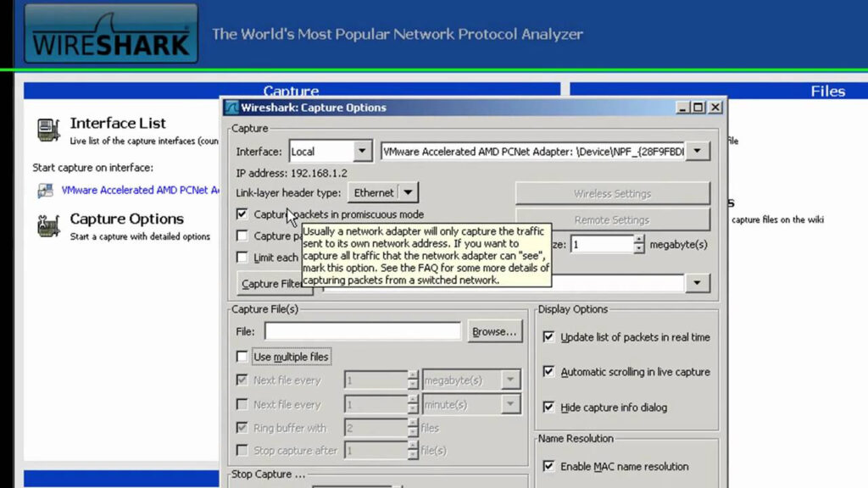868x488 pixels.
Task: Open Capture Options heading on start page
Action: (127, 219)
